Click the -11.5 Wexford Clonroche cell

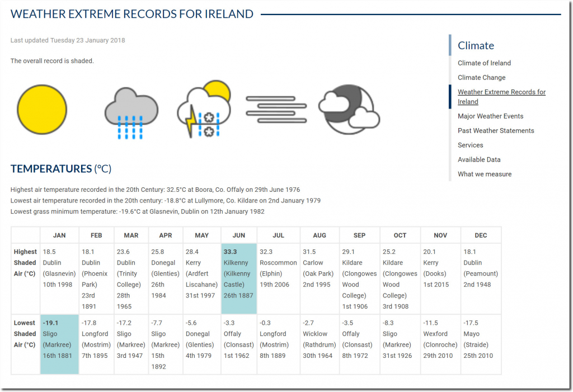click(440, 344)
